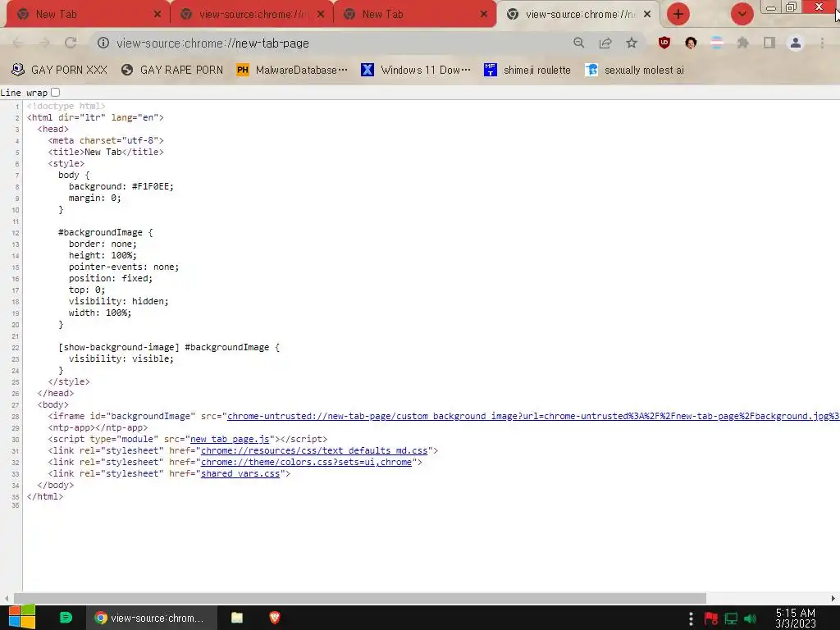Enable the Line wrap checkbox
The height and width of the screenshot is (630, 840).
[55, 92]
